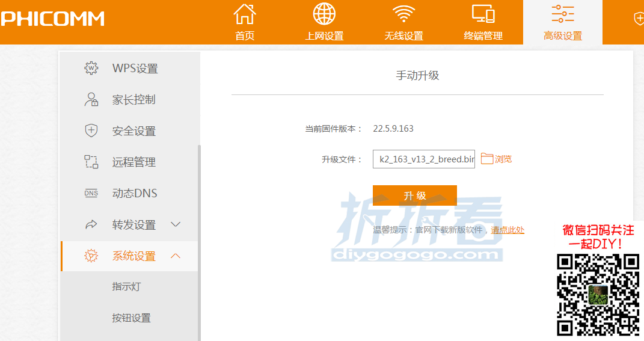
Task: Click the parental control person icon
Action: pos(91,99)
